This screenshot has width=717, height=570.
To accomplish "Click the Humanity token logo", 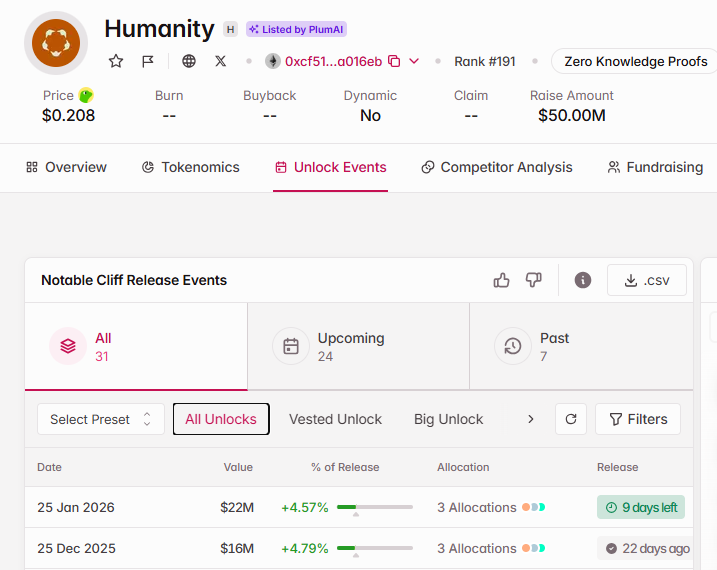I will tap(56, 43).
